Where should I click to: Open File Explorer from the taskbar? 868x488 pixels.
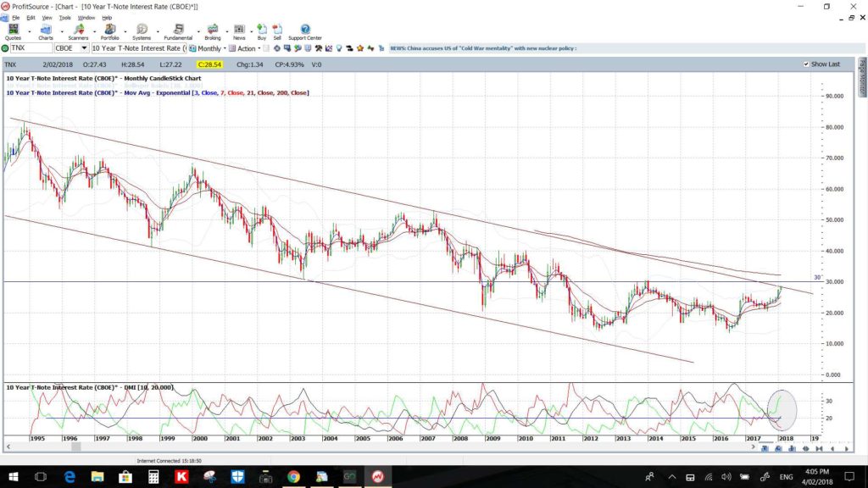point(97,476)
